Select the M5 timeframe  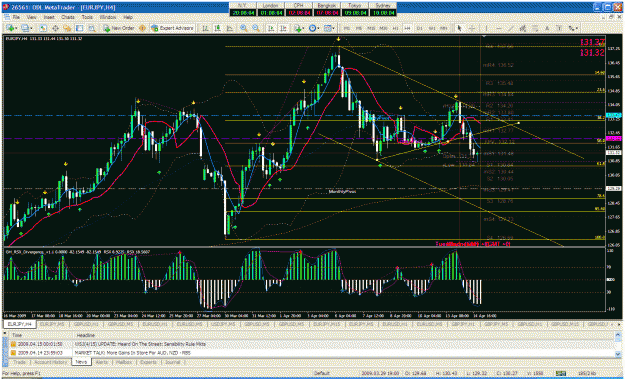359,28
